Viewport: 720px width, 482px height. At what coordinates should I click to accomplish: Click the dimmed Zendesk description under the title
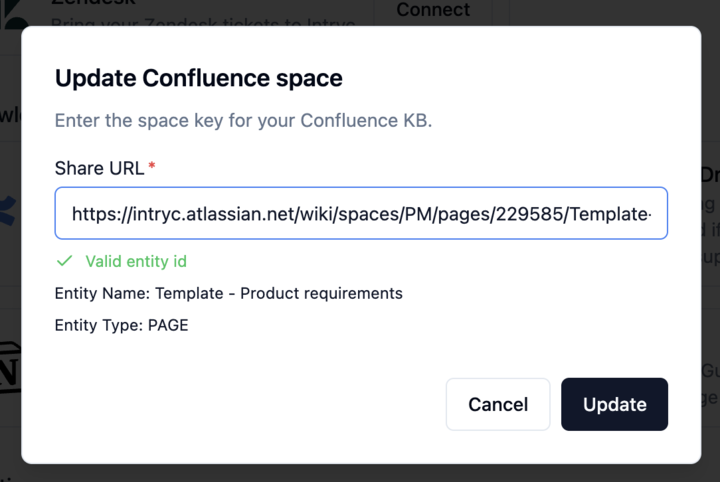pyautogui.click(x=200, y=22)
